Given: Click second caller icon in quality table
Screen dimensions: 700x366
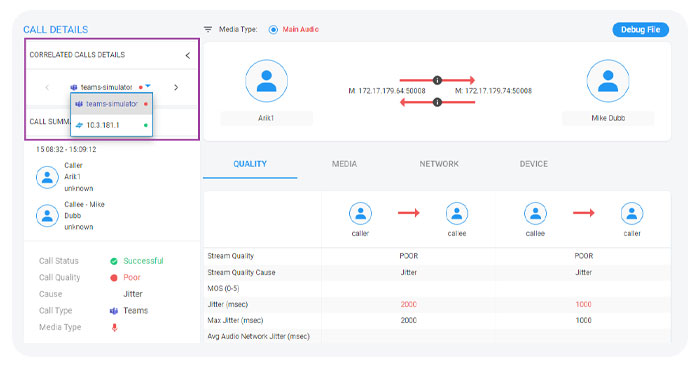Looking at the screenshot, I should (x=632, y=213).
